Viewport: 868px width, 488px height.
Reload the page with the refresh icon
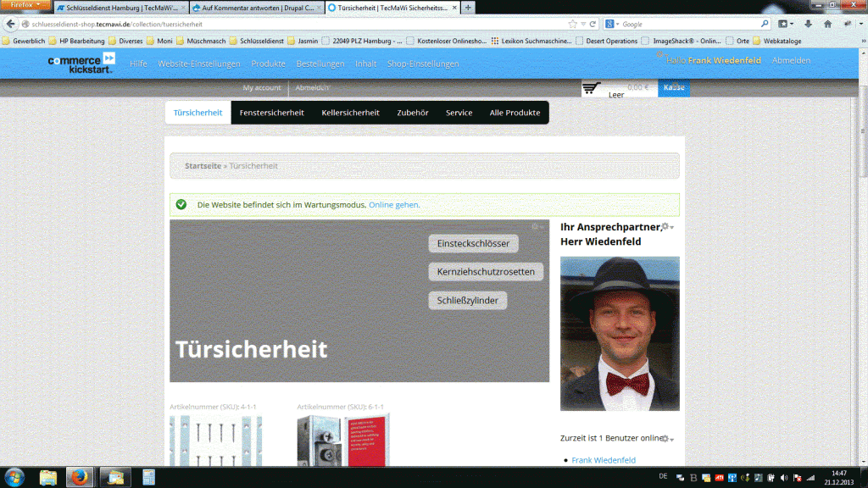click(x=593, y=25)
